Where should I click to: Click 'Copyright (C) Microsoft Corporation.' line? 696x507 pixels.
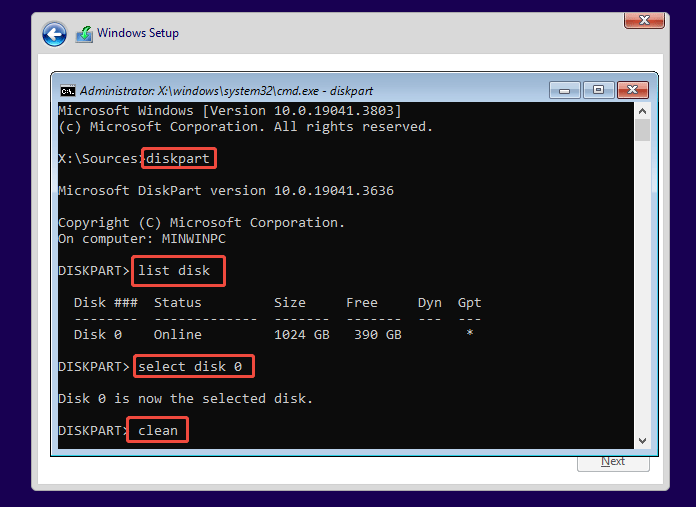[202, 222]
